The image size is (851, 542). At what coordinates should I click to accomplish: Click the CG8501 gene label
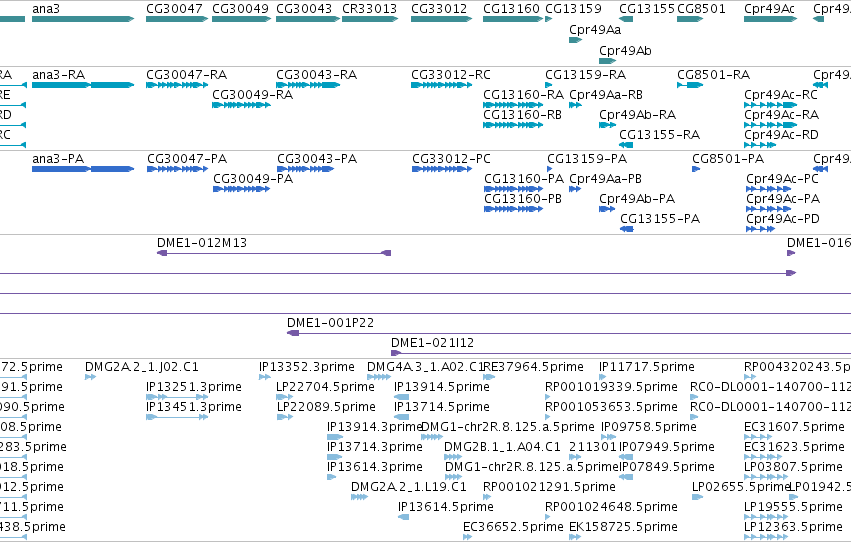701,9
